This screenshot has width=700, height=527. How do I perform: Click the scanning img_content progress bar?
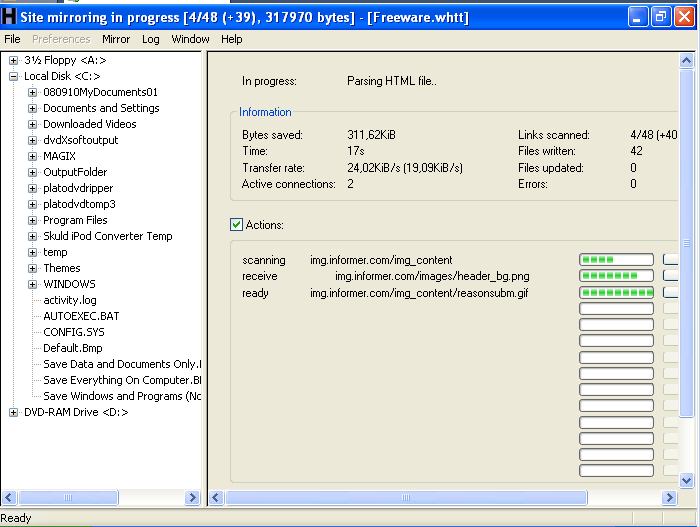pos(616,259)
